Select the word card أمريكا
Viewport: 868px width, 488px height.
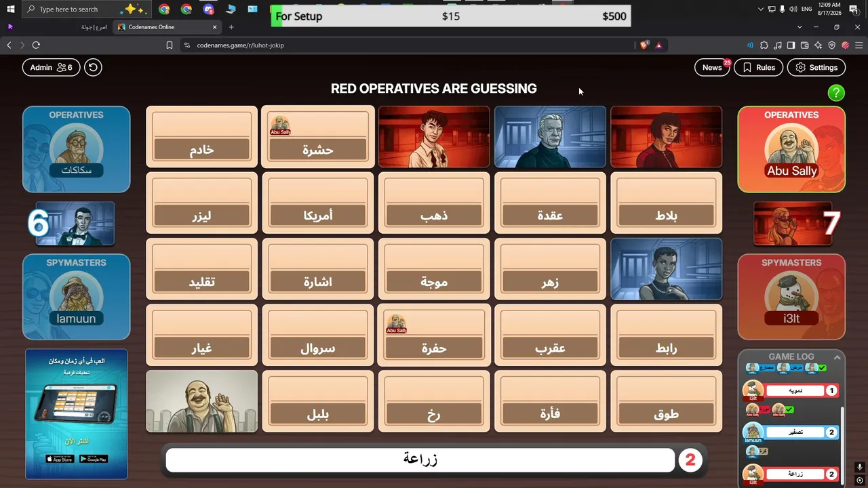coord(318,203)
